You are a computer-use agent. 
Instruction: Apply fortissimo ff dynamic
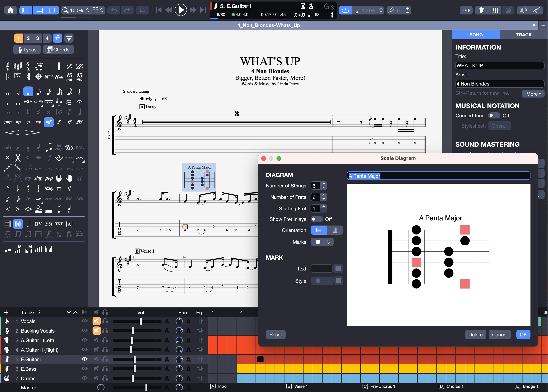[69, 122]
